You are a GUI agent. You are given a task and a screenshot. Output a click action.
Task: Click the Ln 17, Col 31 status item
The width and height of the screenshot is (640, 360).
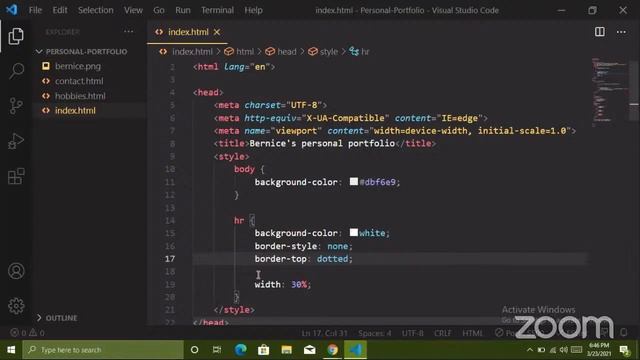click(324, 333)
